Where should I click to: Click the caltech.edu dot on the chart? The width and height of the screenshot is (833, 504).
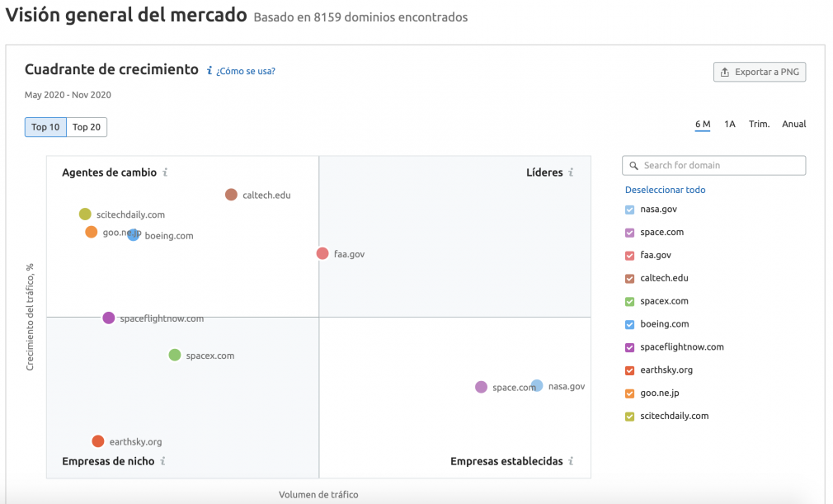pyautogui.click(x=231, y=195)
